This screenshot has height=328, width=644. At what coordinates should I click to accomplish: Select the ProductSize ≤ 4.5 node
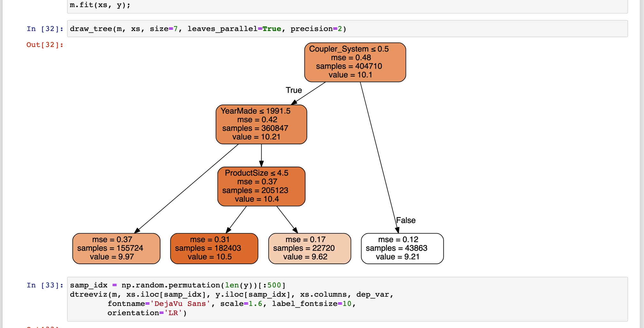pos(261,186)
